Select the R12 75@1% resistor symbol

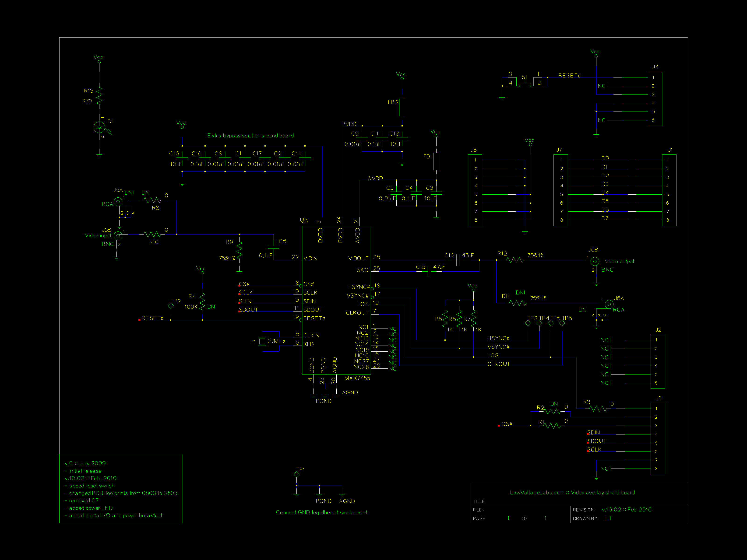coord(515,260)
